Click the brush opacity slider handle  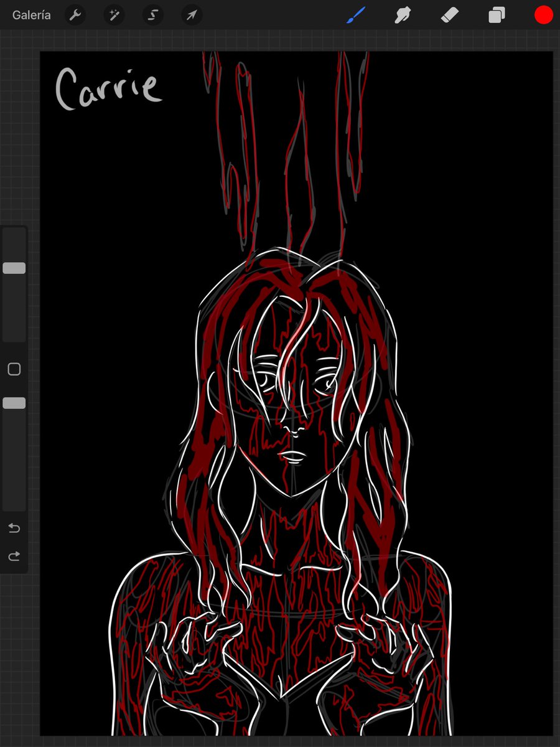click(x=14, y=403)
